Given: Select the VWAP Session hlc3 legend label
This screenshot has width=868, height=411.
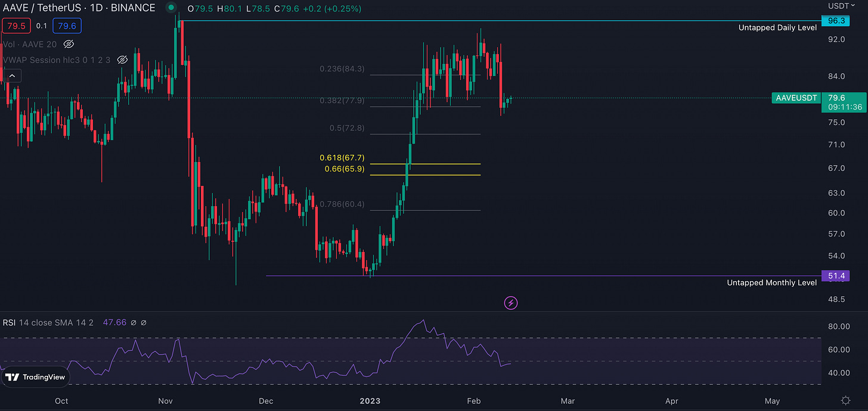Looking at the screenshot, I should pos(57,60).
